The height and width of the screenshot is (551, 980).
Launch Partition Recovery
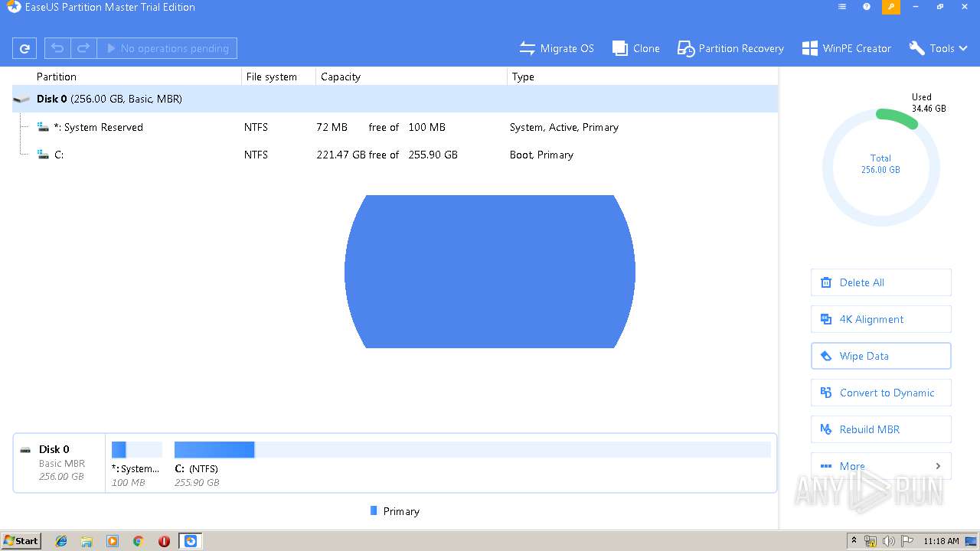pyautogui.click(x=730, y=48)
